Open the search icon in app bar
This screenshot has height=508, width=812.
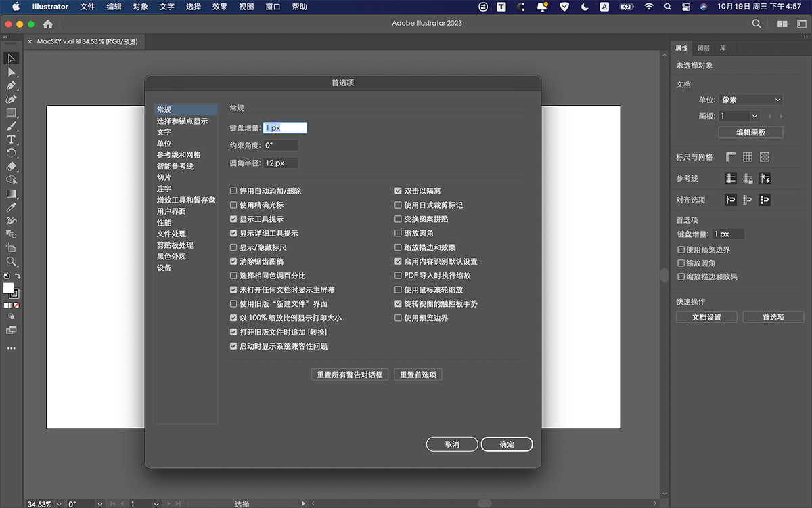click(757, 24)
